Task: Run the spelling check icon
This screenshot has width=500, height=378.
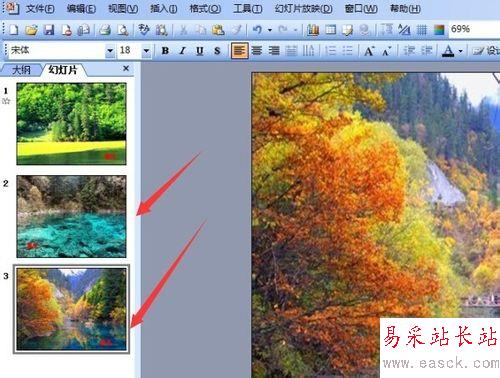Action: coord(144,30)
